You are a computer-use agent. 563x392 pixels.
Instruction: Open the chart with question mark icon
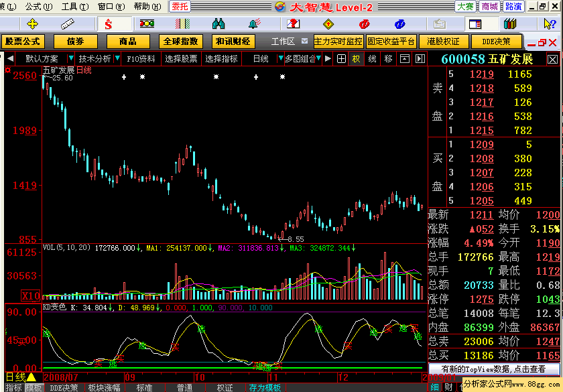293,23
